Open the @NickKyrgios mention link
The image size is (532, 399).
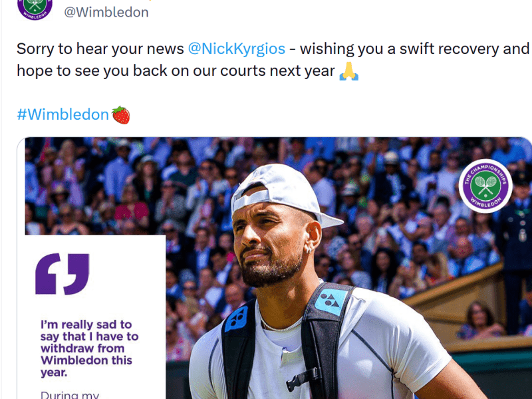pyautogui.click(x=237, y=49)
